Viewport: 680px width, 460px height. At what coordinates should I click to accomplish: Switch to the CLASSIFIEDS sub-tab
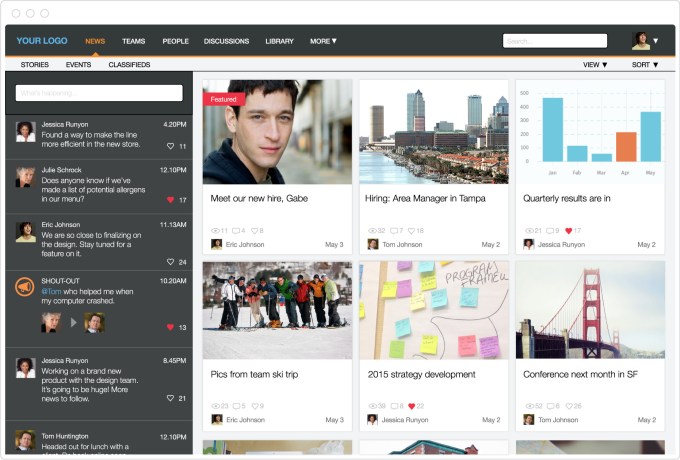click(129, 65)
